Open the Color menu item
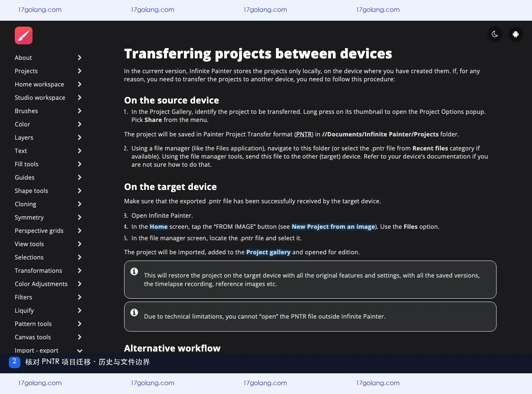This screenshot has width=532, height=394. tap(23, 124)
